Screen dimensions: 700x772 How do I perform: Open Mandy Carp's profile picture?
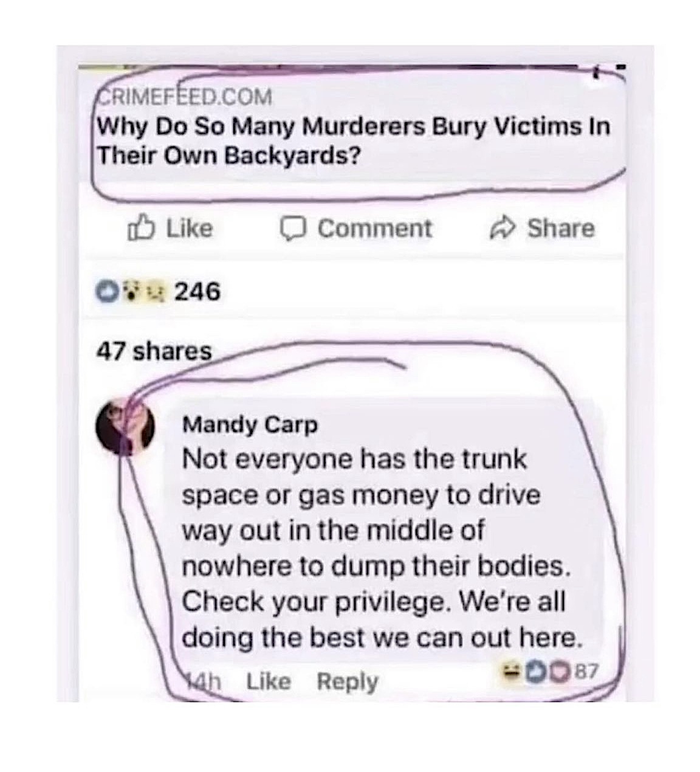click(x=125, y=427)
